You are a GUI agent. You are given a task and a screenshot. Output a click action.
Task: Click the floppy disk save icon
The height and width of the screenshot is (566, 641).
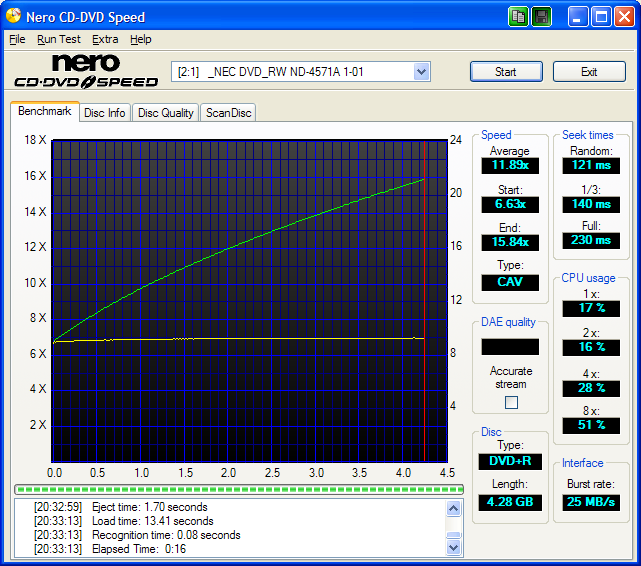click(542, 17)
